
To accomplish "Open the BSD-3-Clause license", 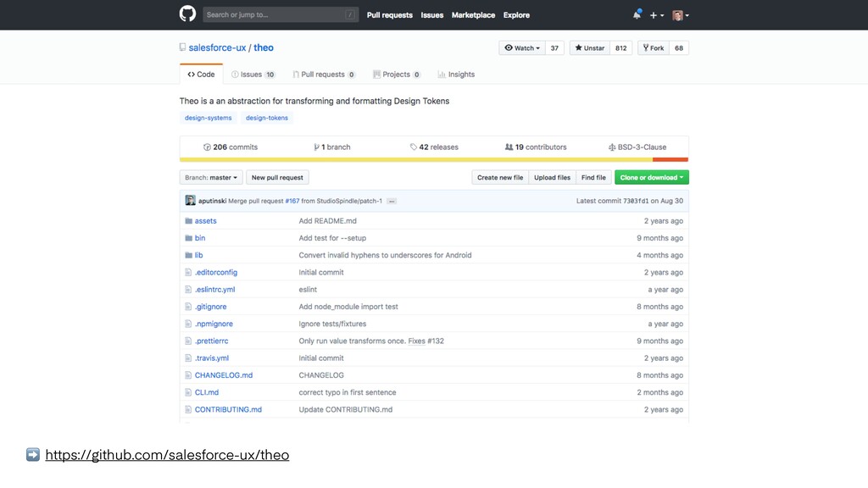I will [x=637, y=147].
